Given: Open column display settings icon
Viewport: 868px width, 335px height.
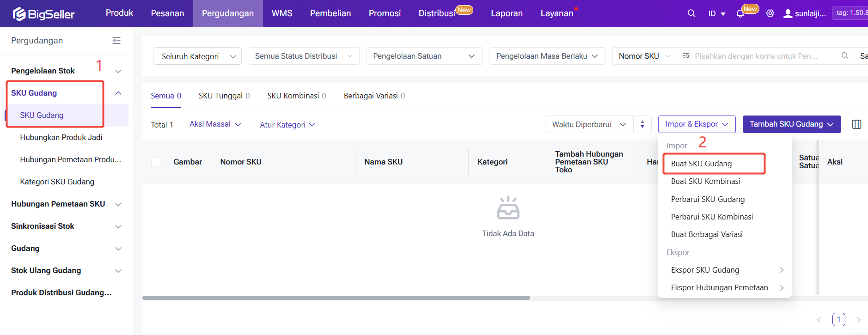Looking at the screenshot, I should [x=856, y=124].
